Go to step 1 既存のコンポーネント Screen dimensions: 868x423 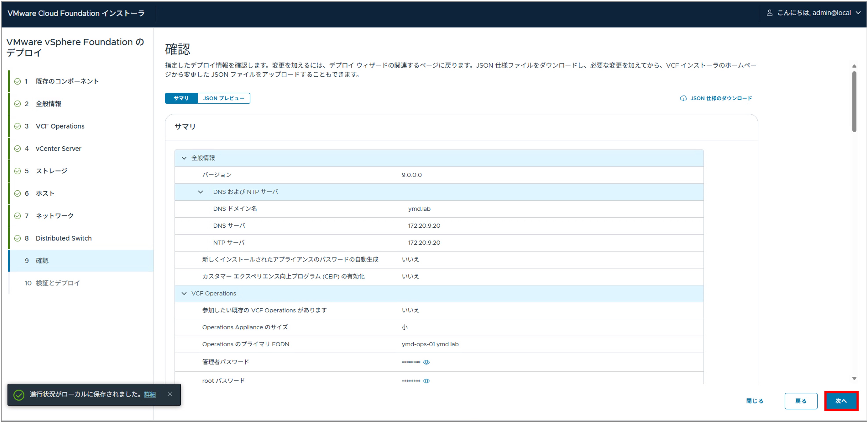point(81,81)
